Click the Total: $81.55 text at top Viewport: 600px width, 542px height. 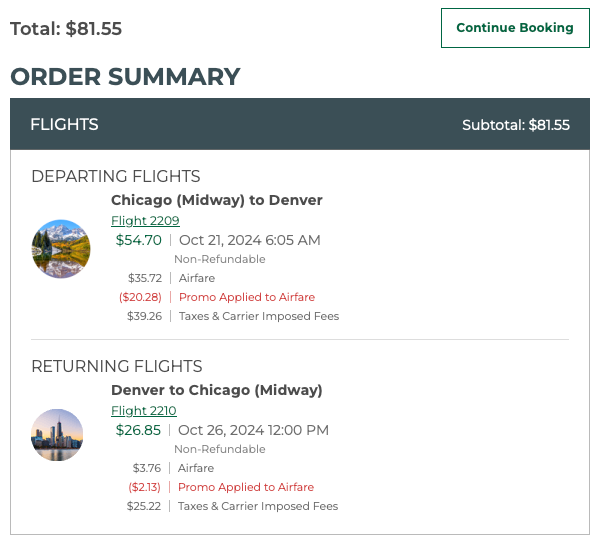tap(66, 29)
